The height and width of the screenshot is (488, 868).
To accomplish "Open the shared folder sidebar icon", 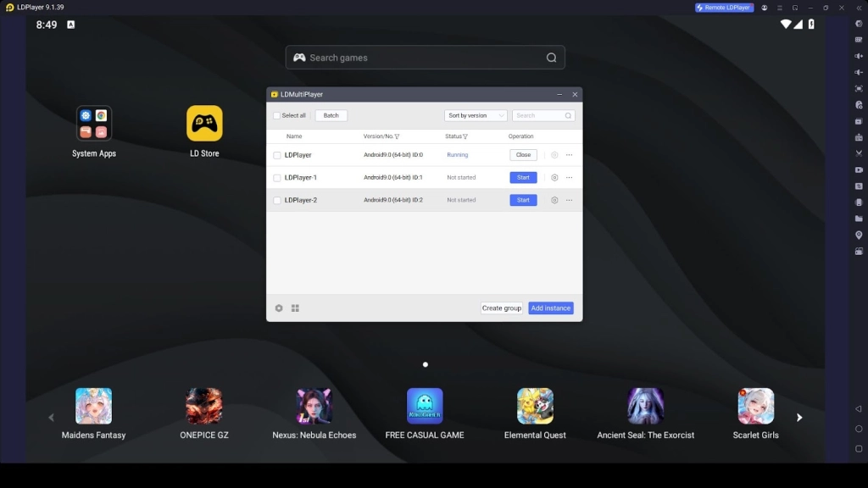I will 859,219.
